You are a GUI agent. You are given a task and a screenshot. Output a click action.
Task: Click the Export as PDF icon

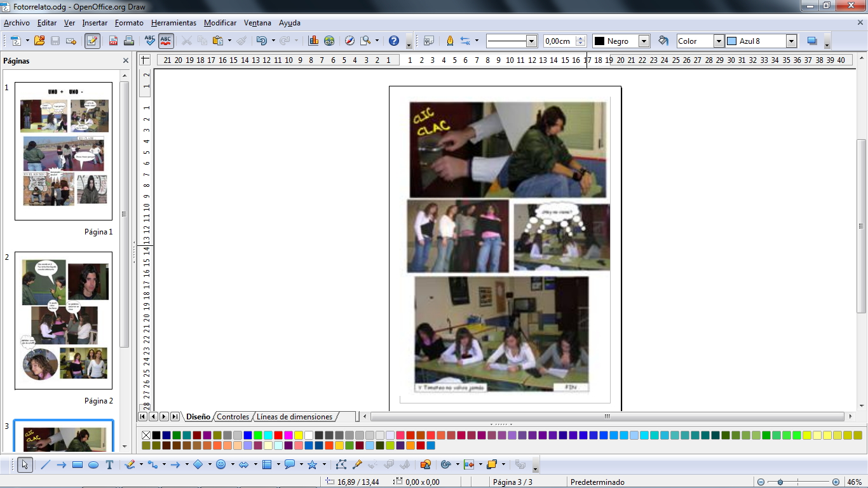point(113,41)
